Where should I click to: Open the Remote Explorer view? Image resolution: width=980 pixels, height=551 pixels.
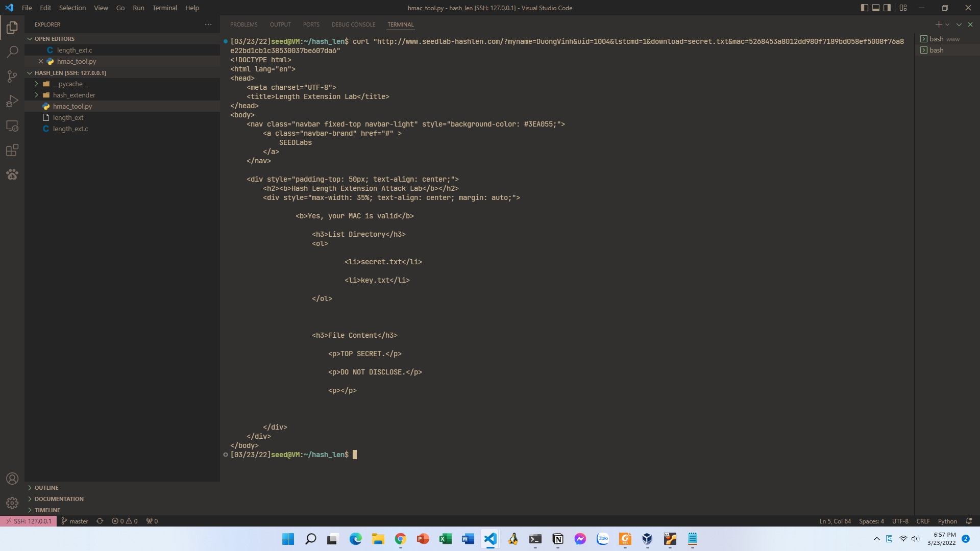click(x=12, y=126)
